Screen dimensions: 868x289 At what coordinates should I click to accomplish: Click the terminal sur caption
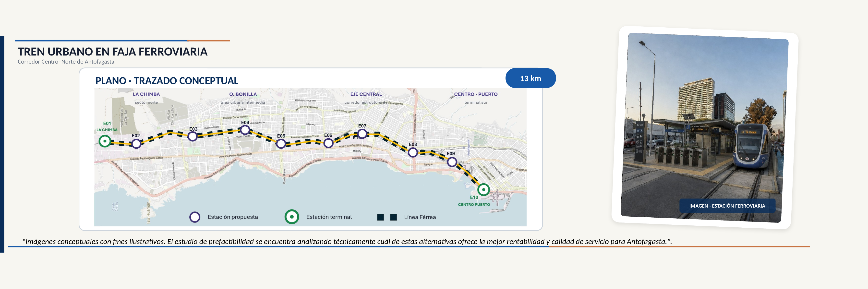476,102
